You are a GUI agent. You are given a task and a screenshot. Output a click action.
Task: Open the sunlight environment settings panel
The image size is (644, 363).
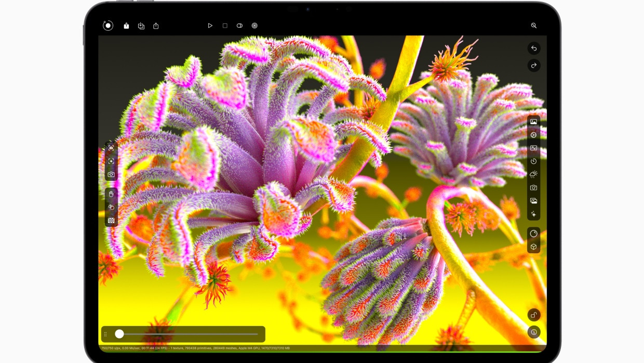pos(534,174)
